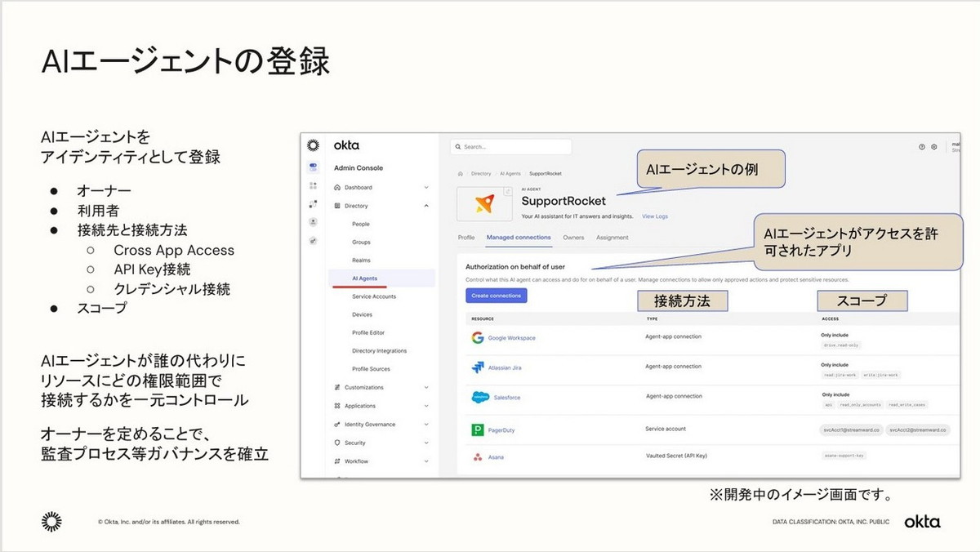Screen dimensions: 980x552
Task: Collapse the Directory section chevron
Action: coord(426,206)
